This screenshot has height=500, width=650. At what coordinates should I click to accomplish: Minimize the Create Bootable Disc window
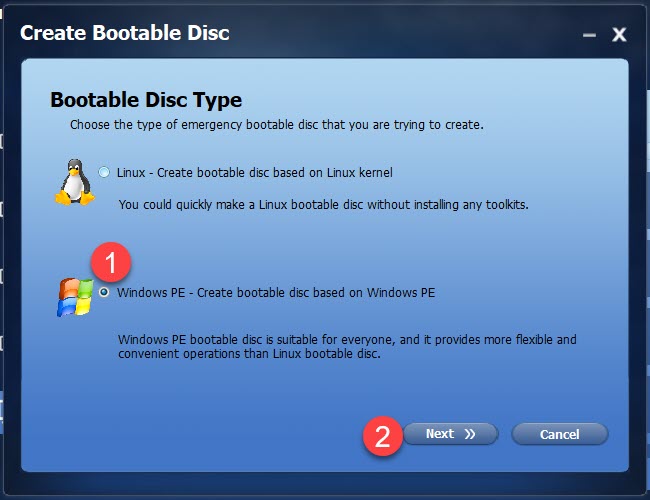point(589,35)
